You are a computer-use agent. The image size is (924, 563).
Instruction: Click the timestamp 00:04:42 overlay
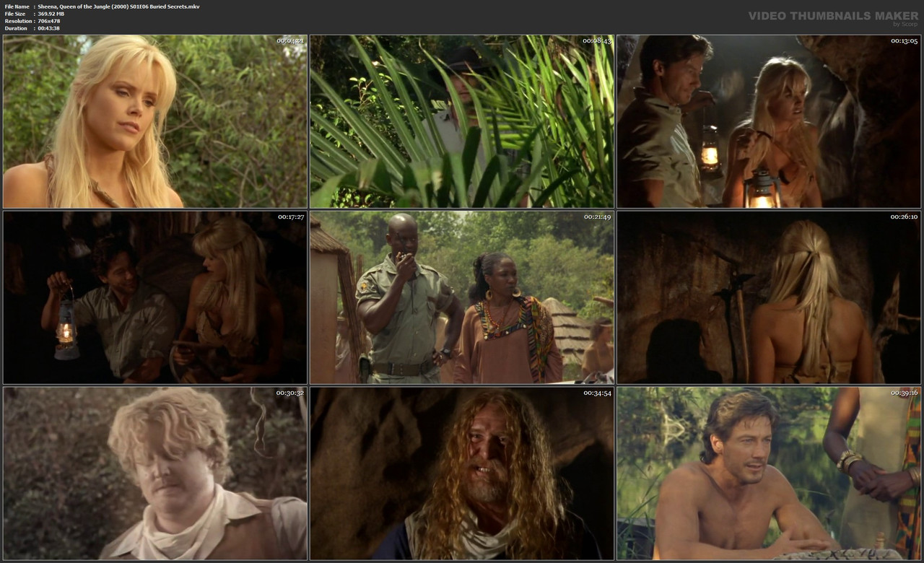pos(289,41)
